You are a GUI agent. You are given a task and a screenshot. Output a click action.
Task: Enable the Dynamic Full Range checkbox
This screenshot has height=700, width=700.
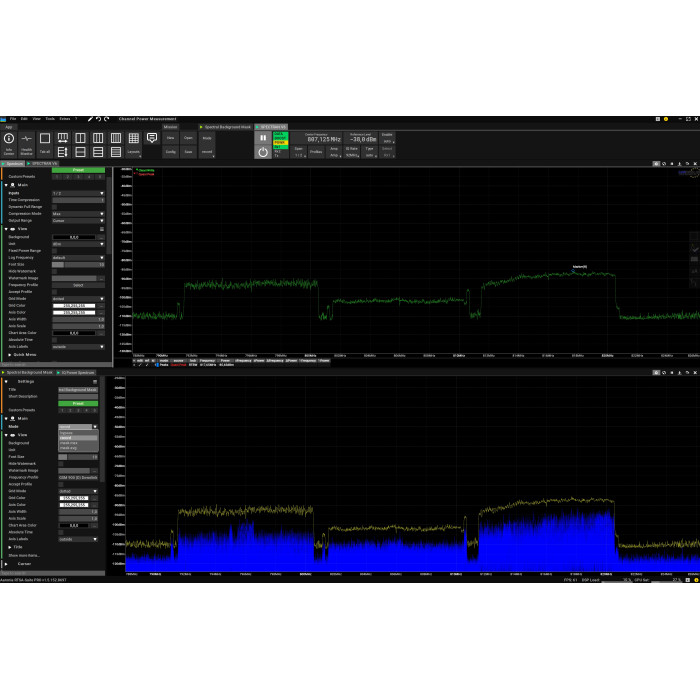click(55, 207)
